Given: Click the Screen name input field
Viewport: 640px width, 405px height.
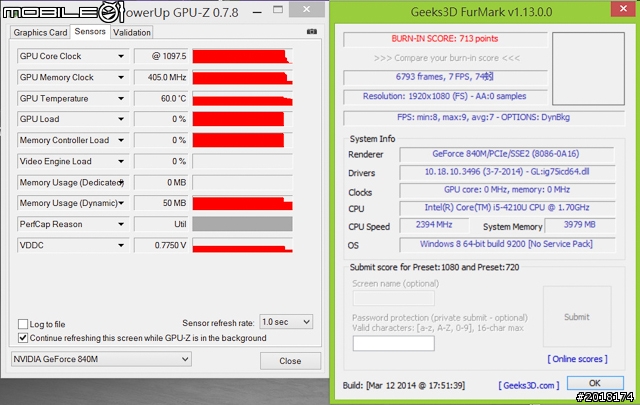Looking at the screenshot, I should pyautogui.click(x=393, y=298).
